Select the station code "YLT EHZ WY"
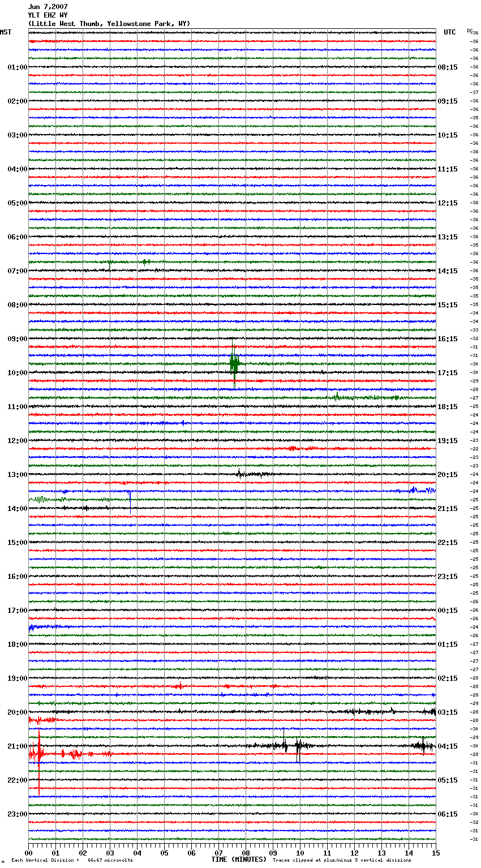This screenshot has height=868, width=481. [x=48, y=15]
